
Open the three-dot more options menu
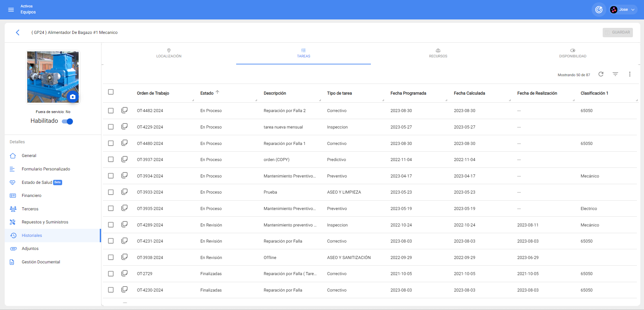tap(630, 74)
